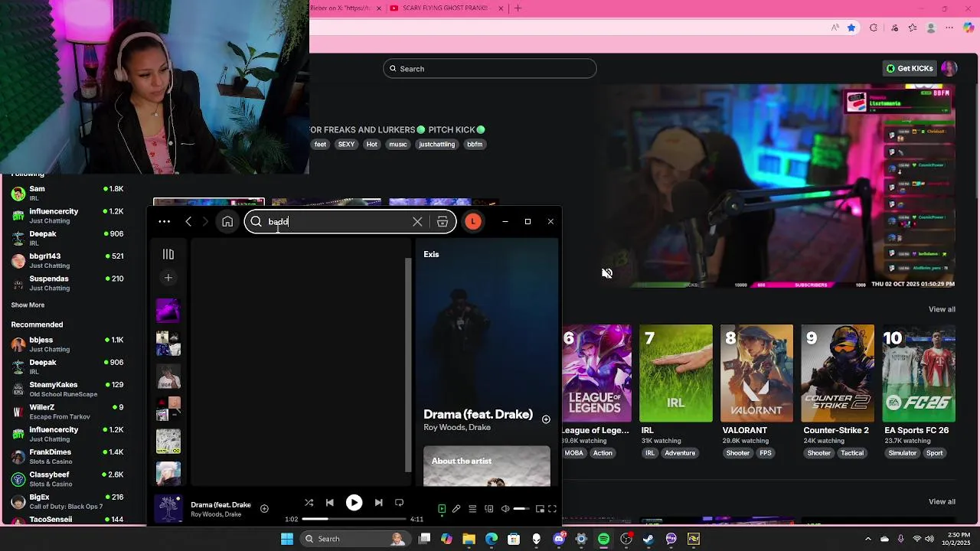
Task: Open Spotify's three-dot main menu
Action: (164, 222)
